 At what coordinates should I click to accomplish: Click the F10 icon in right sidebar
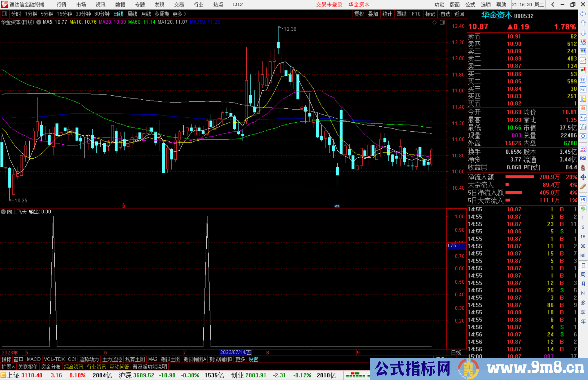[583, 89]
